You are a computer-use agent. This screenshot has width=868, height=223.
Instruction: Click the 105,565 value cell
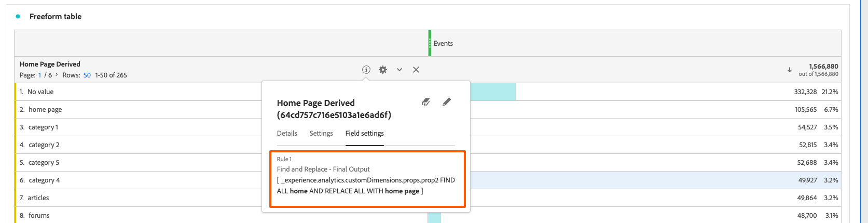806,110
